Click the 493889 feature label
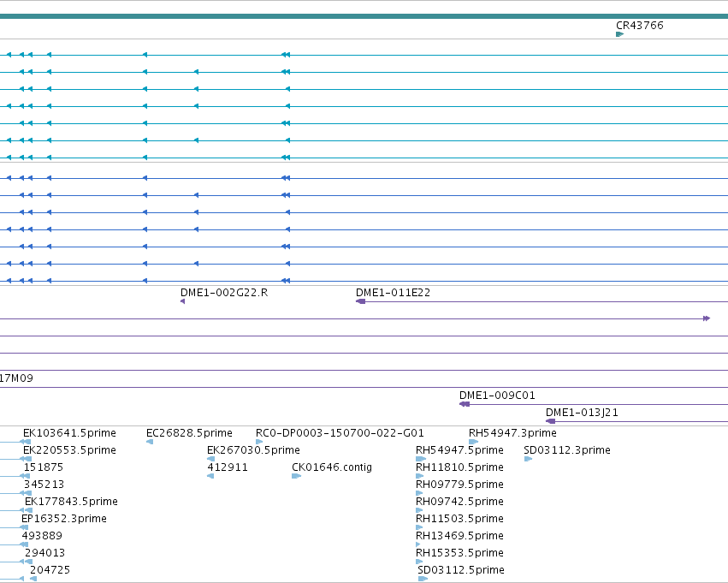 pos(42,536)
